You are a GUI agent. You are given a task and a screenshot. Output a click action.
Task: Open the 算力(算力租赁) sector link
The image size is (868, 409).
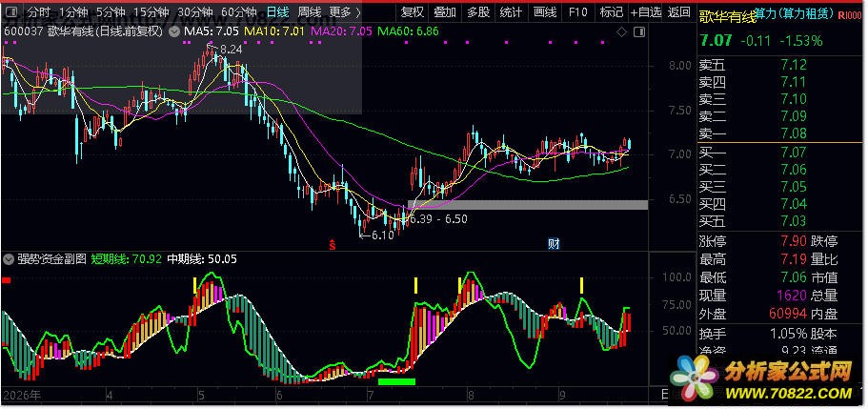pos(794,15)
